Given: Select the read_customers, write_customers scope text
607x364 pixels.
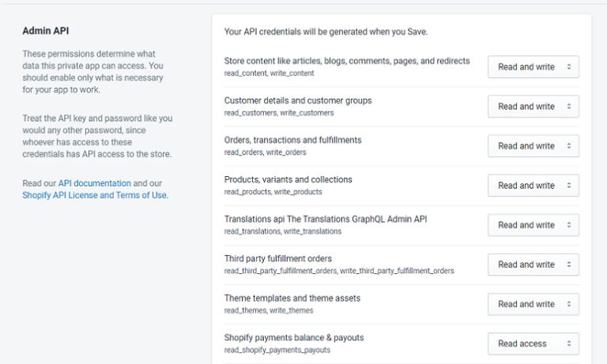Looking at the screenshot, I should click(269, 113).
